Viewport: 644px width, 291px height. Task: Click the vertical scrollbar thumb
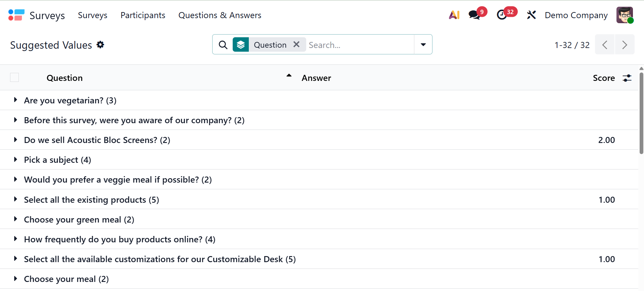641,112
